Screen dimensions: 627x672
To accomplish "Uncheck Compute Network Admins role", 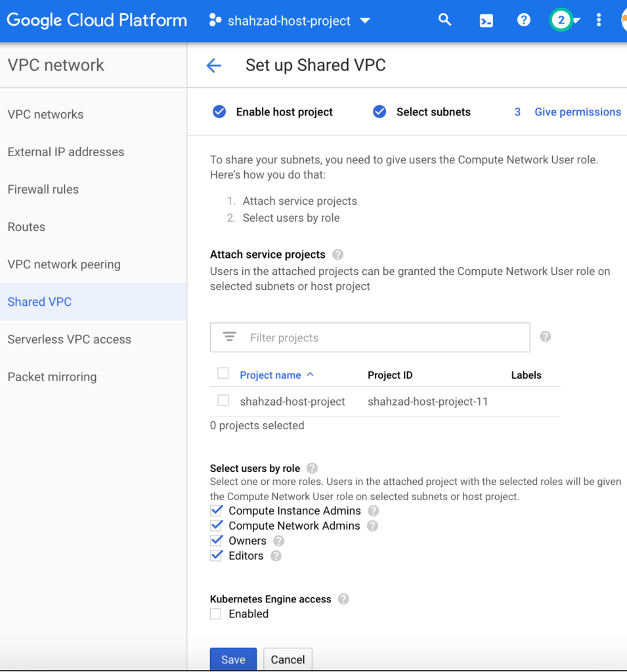I will [x=216, y=526].
